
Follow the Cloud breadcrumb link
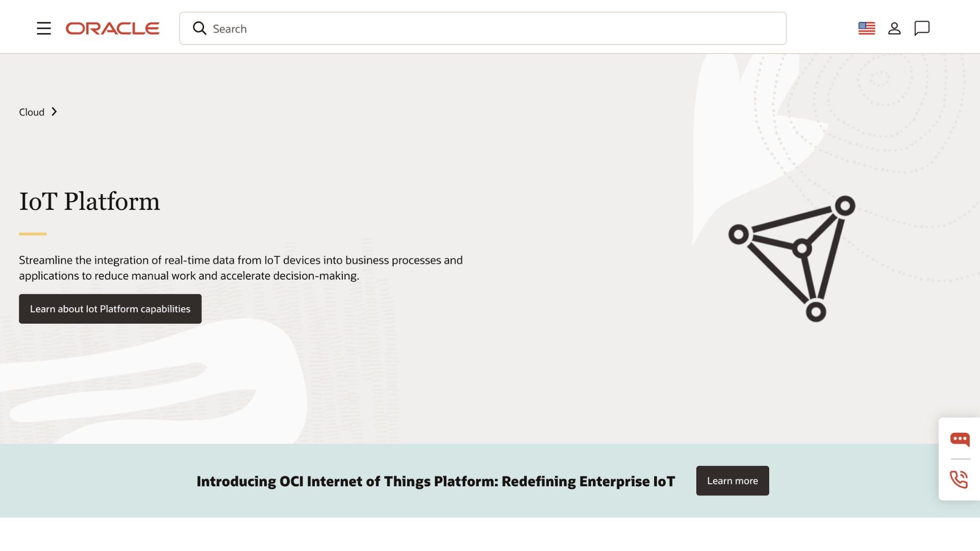point(32,112)
